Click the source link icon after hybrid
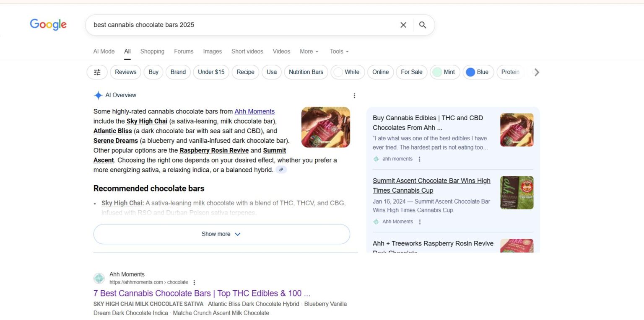Viewport: 644px width, 320px height. [281, 170]
